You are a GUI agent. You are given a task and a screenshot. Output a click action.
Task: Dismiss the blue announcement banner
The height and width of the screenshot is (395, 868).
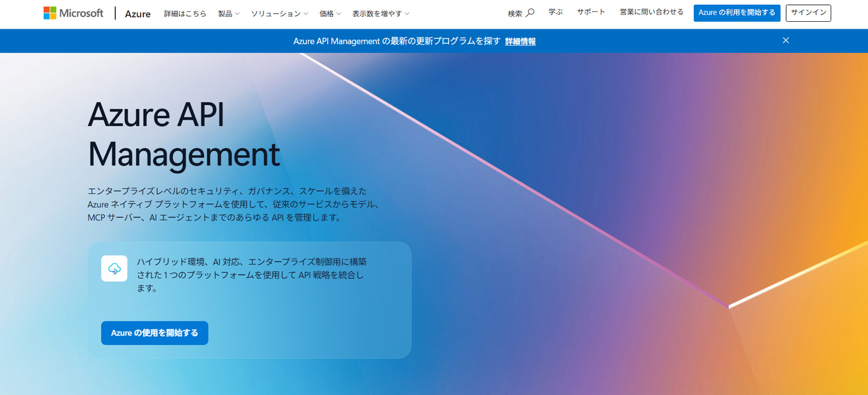click(786, 41)
